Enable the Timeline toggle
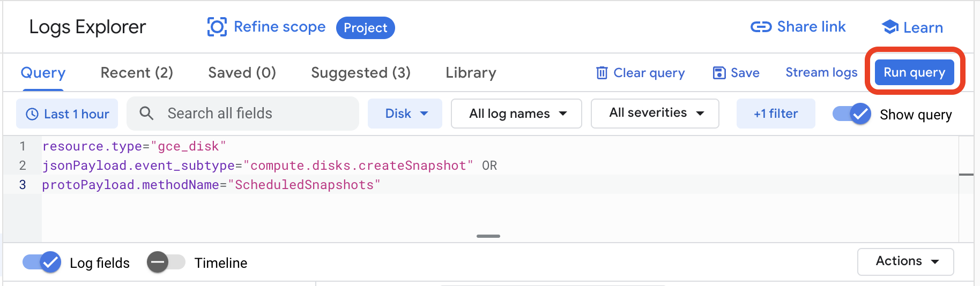The image size is (980, 286). 166,262
